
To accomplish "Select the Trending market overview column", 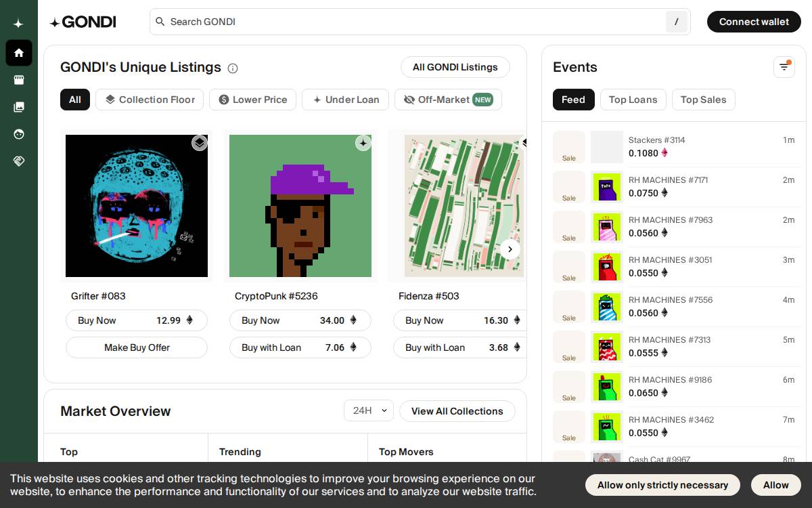I will (x=240, y=452).
